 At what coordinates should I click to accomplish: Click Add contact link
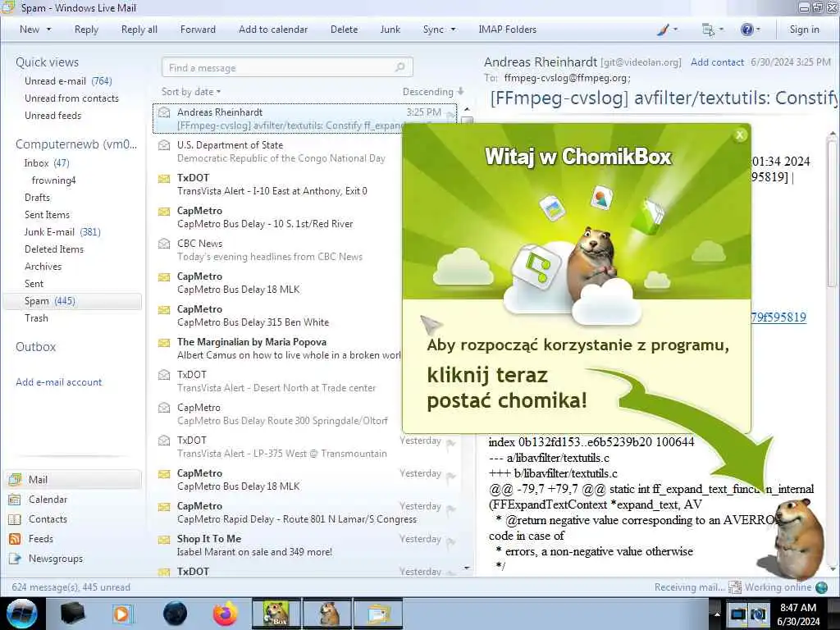717,62
